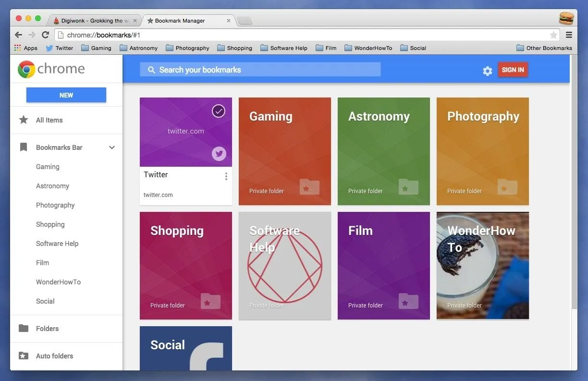Open the Twitter bookmark in bookmarks bar
588x381 pixels.
59,48
